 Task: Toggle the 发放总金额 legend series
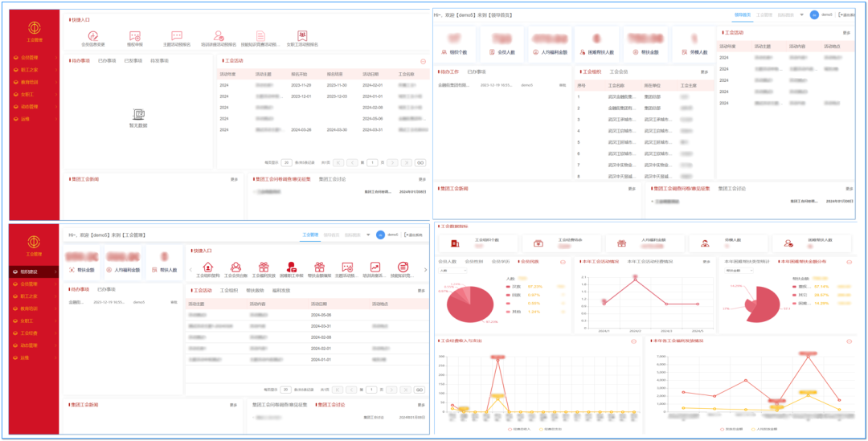pyautogui.click(x=732, y=428)
